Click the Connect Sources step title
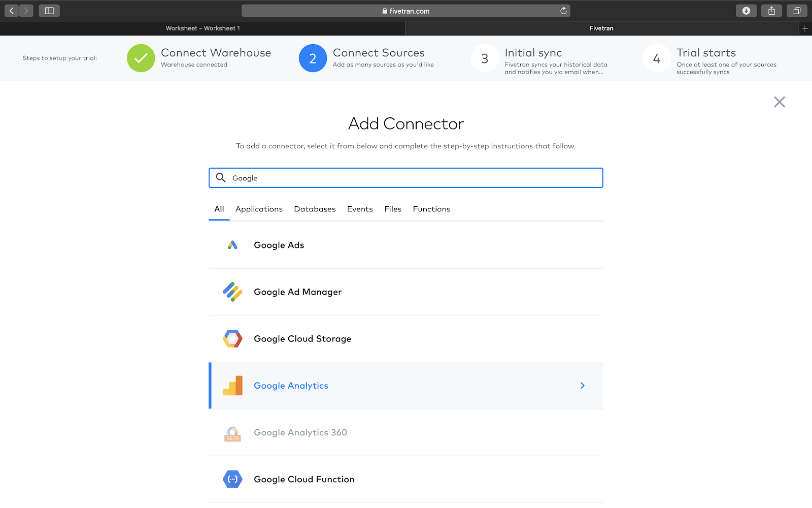Viewport: 812px width, 508px height. [379, 53]
